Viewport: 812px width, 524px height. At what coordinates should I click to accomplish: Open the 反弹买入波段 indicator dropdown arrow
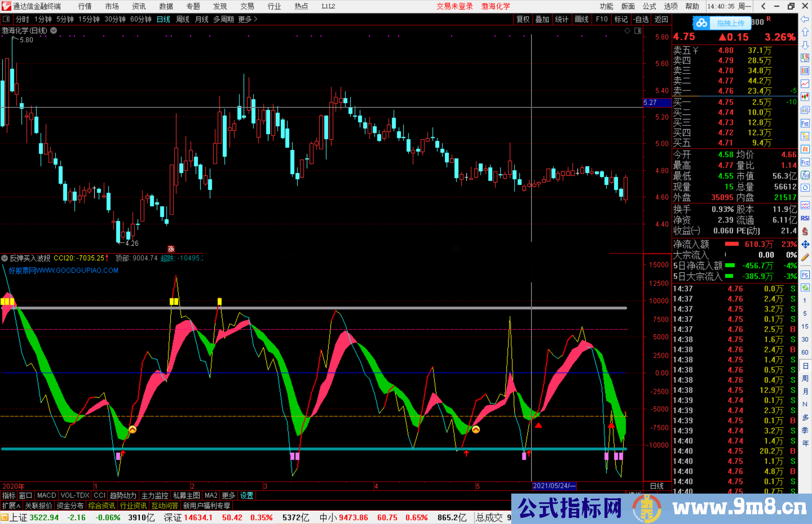coord(5,258)
